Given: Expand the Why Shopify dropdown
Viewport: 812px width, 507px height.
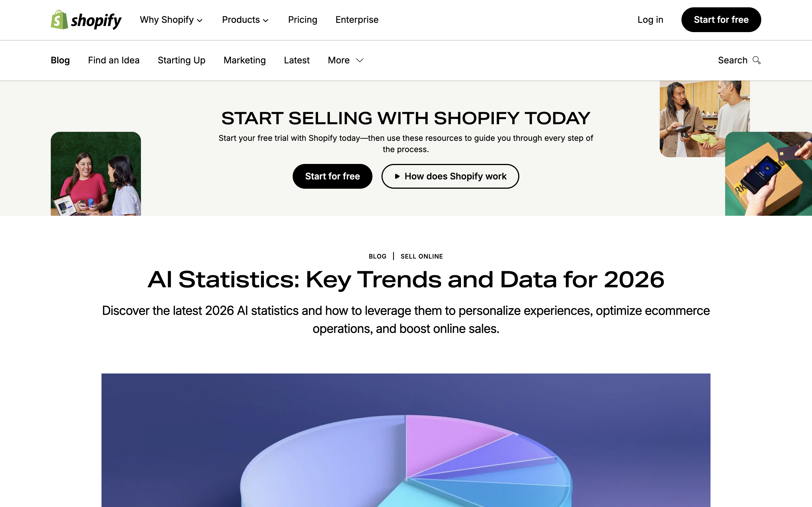Looking at the screenshot, I should [171, 20].
